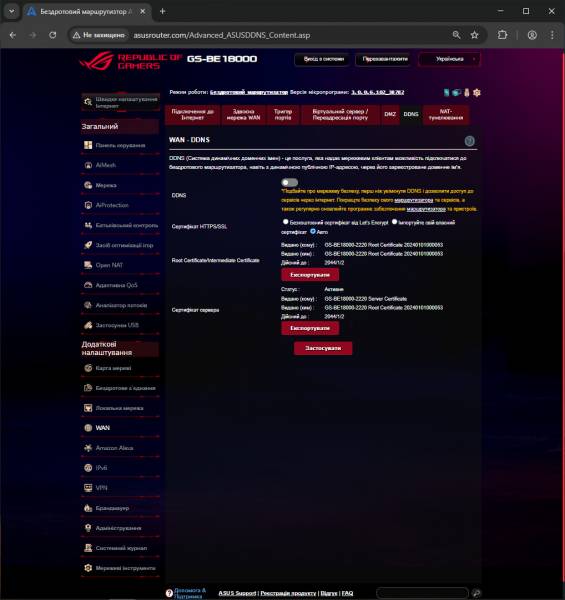Open AiProtection in the sidebar
The image size is (565, 600).
pyautogui.click(x=120, y=205)
